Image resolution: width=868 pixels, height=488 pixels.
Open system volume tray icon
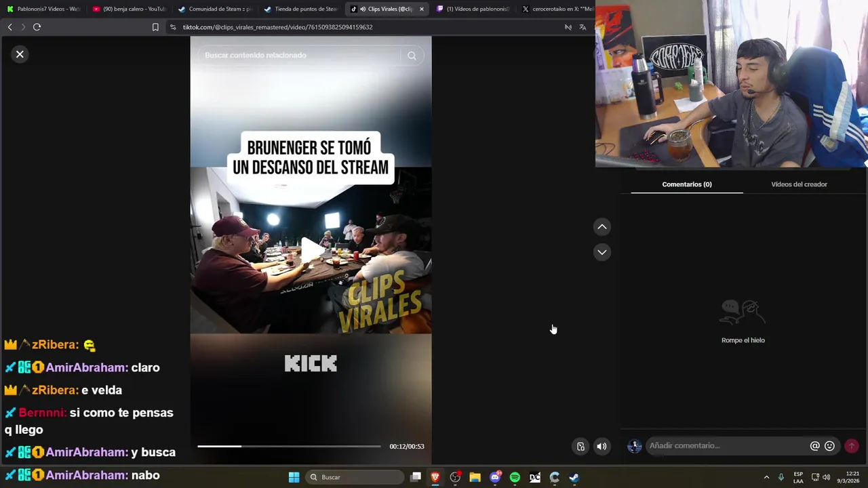[x=826, y=477]
